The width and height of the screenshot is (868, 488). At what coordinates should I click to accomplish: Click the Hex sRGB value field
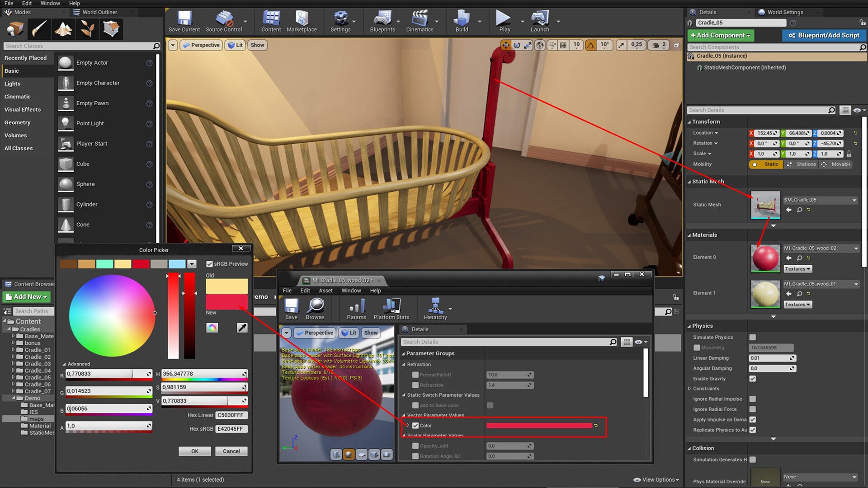pos(231,428)
